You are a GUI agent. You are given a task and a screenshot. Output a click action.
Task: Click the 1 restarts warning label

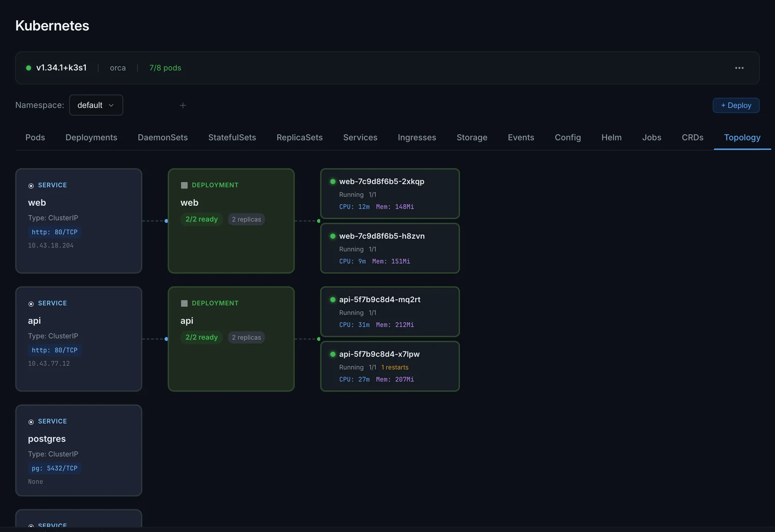click(x=395, y=367)
